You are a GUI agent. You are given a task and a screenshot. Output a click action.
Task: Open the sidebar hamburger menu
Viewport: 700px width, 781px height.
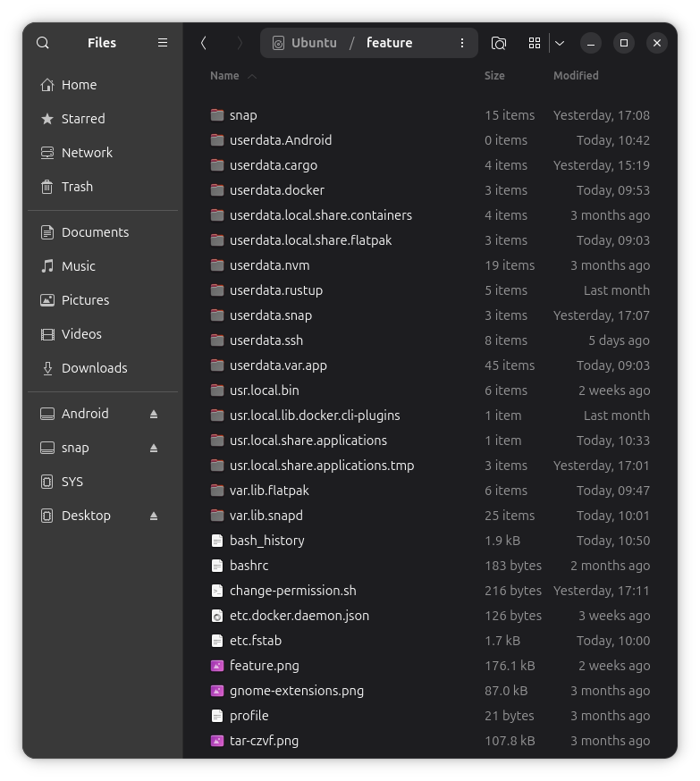(x=163, y=43)
